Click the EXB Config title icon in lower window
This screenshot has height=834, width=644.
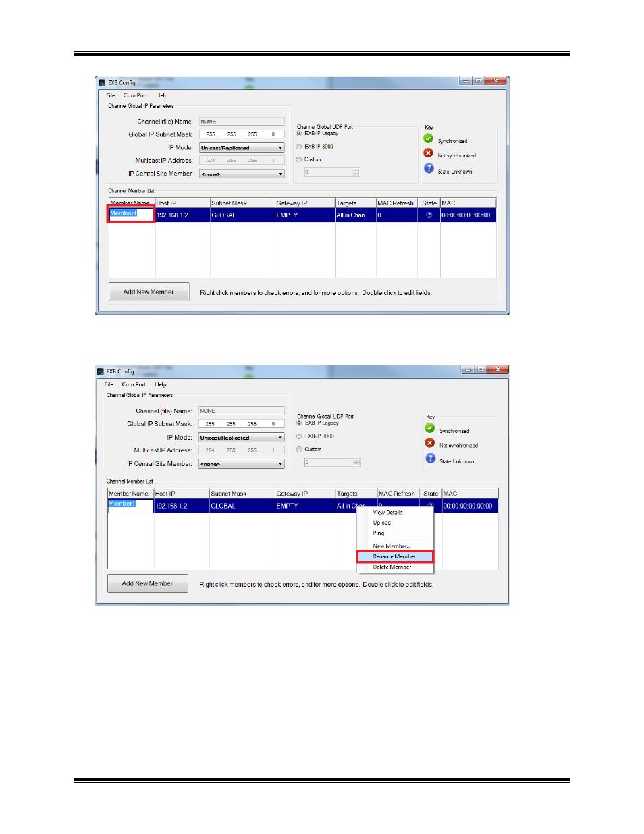point(101,371)
